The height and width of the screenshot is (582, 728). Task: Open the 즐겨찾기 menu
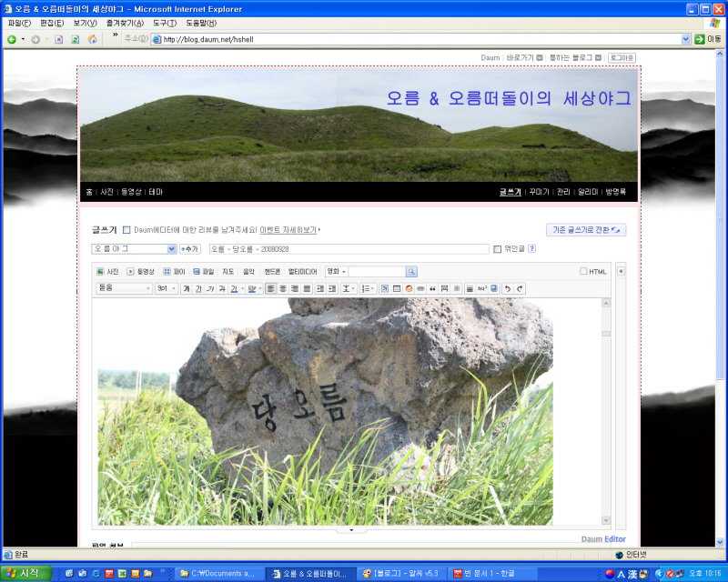pyautogui.click(x=125, y=24)
